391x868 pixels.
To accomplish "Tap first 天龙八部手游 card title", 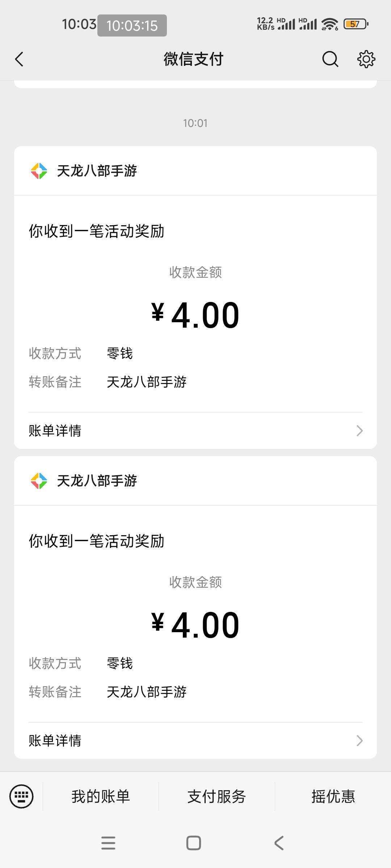I will (97, 171).
